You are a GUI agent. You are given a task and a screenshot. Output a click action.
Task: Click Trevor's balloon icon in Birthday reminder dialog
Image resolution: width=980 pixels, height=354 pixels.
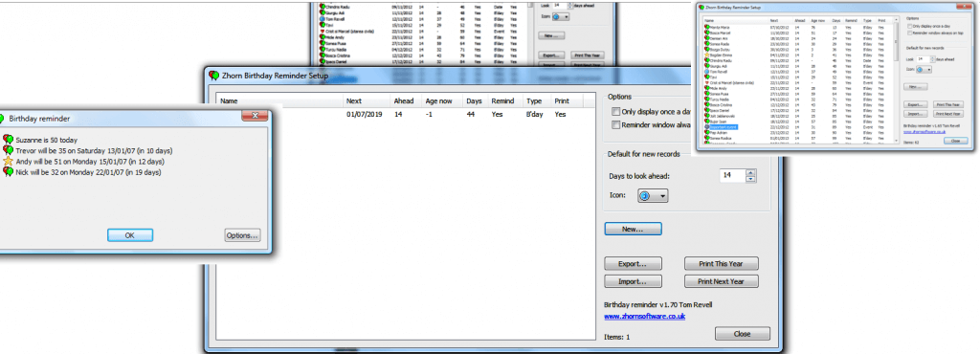click(8, 150)
